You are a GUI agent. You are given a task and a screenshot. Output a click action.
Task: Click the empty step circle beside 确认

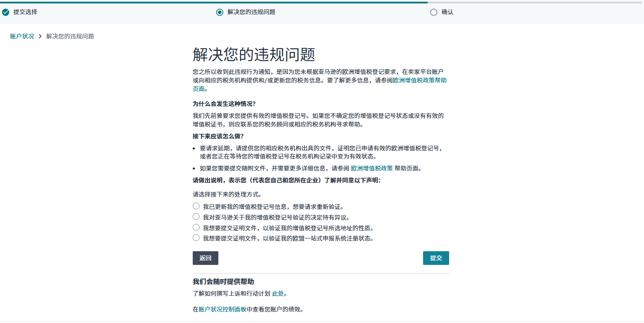[x=434, y=12]
